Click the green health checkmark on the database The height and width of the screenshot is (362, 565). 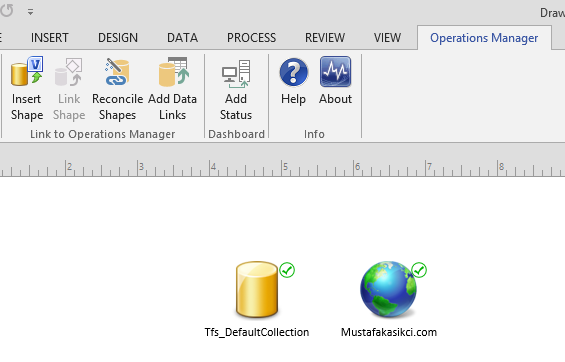(287, 270)
